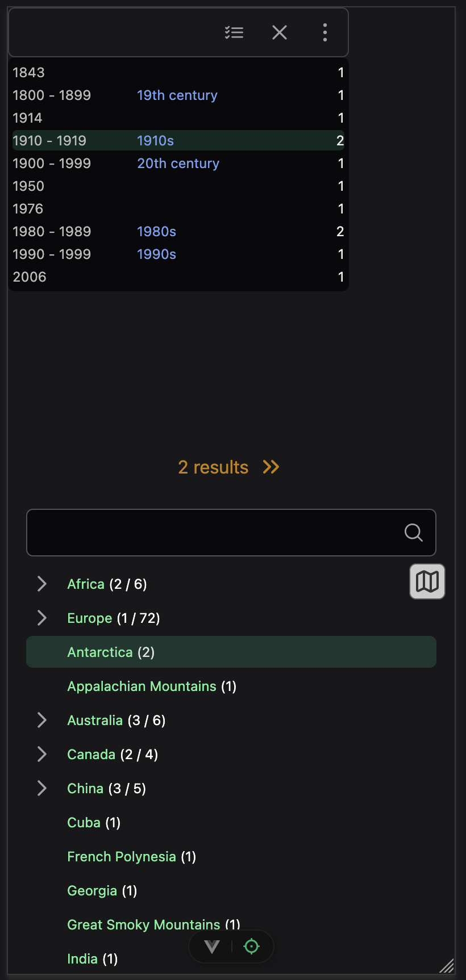
Task: Expand the Europe tree node
Action: click(41, 618)
